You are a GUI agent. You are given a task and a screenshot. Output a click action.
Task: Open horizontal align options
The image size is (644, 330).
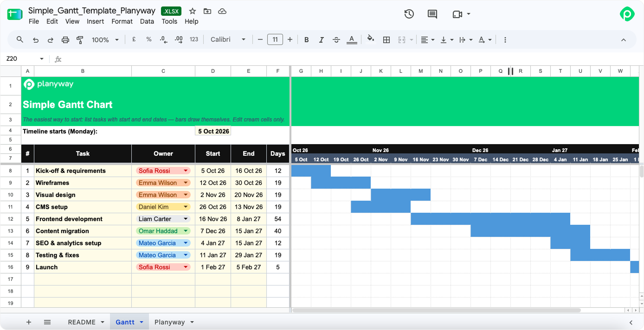coord(427,40)
